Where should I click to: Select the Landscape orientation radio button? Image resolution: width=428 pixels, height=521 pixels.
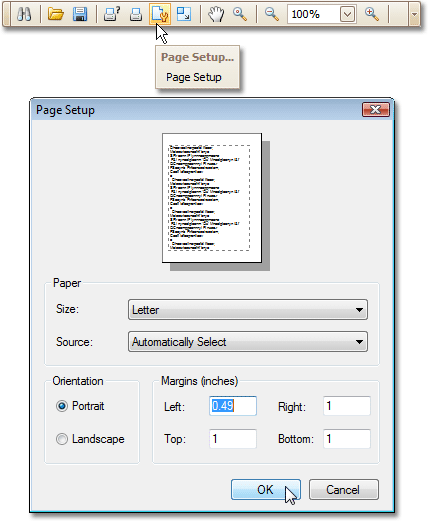coord(62,439)
